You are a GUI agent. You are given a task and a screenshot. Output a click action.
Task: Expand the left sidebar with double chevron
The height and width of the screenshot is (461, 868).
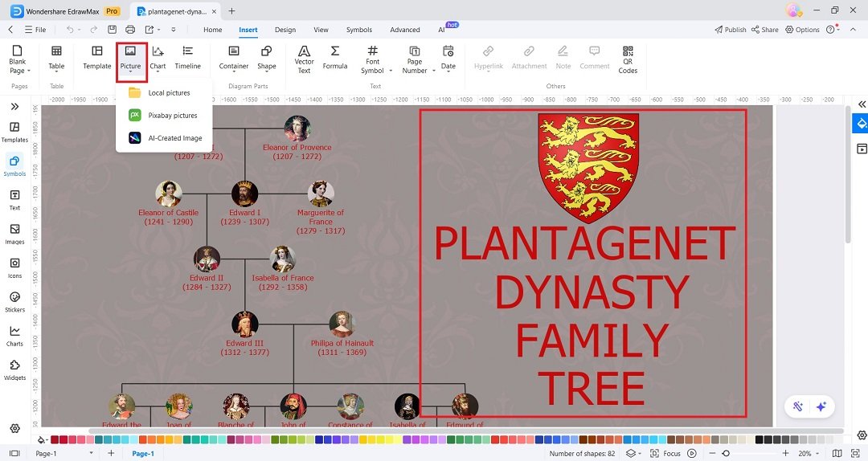[x=15, y=106]
